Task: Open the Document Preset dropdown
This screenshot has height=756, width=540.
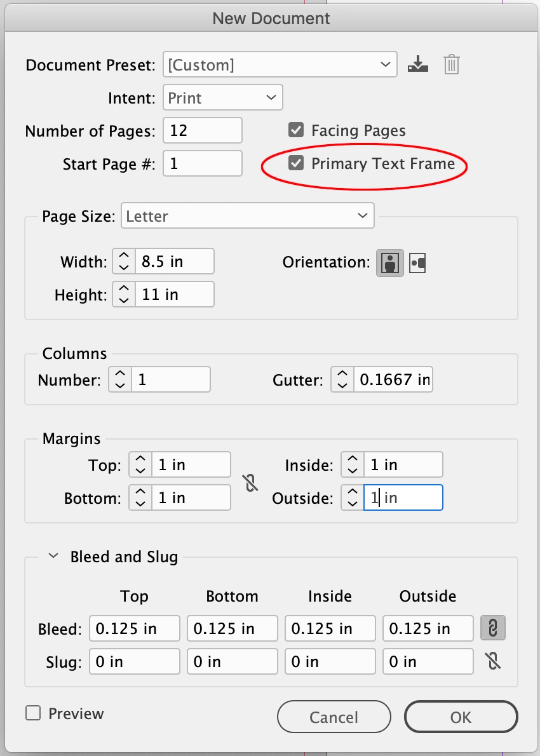Action: point(280,65)
